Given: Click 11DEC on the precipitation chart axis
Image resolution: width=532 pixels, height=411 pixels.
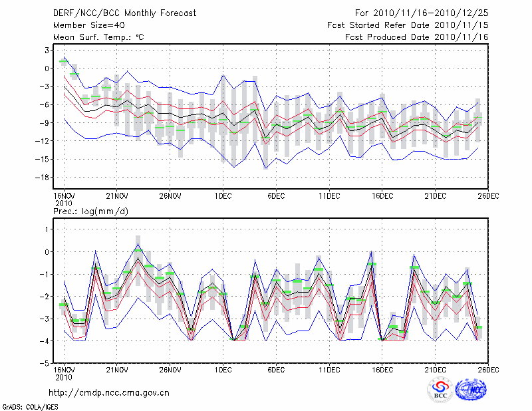Looking at the screenshot, I should 329,370.
